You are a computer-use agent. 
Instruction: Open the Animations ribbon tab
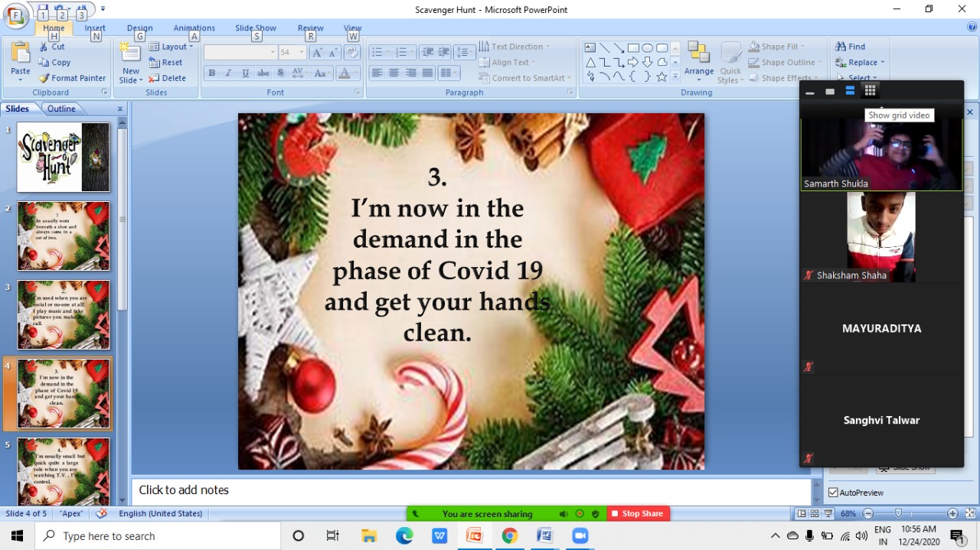coord(194,28)
